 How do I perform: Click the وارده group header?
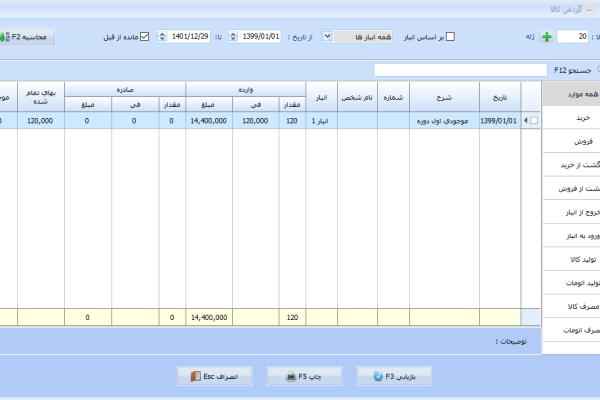click(246, 90)
